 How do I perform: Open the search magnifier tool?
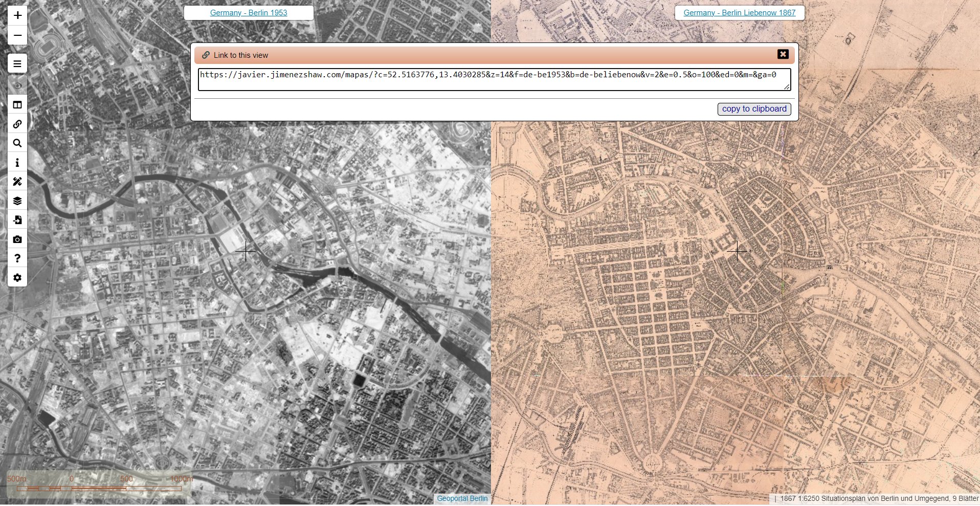[x=17, y=143]
